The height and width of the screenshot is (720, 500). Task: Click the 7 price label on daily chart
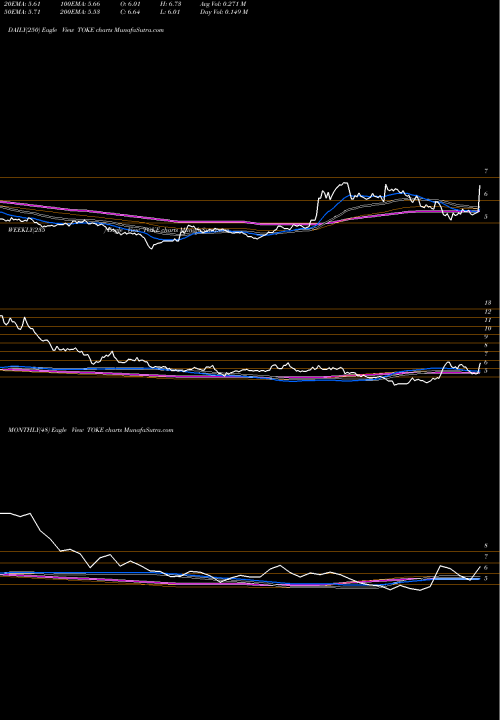coord(486,171)
